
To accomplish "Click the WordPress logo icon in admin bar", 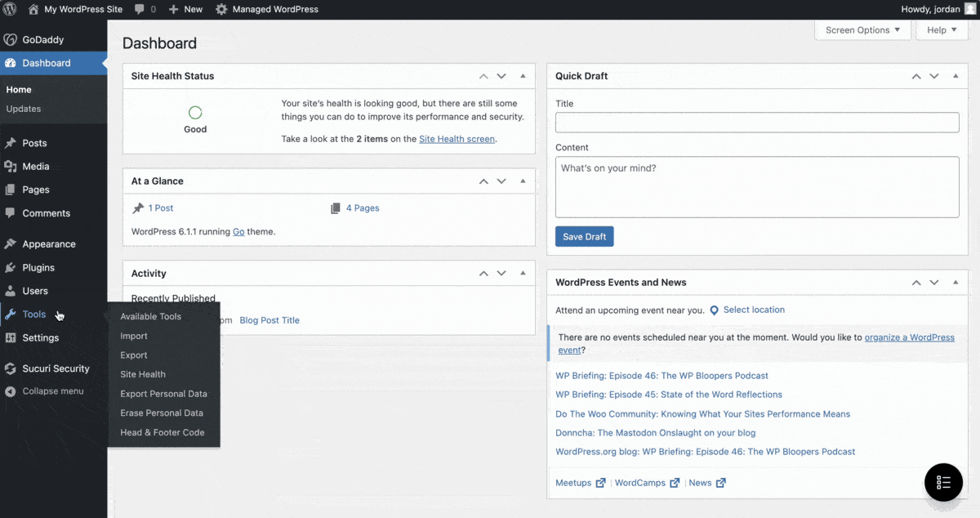I will coord(11,9).
